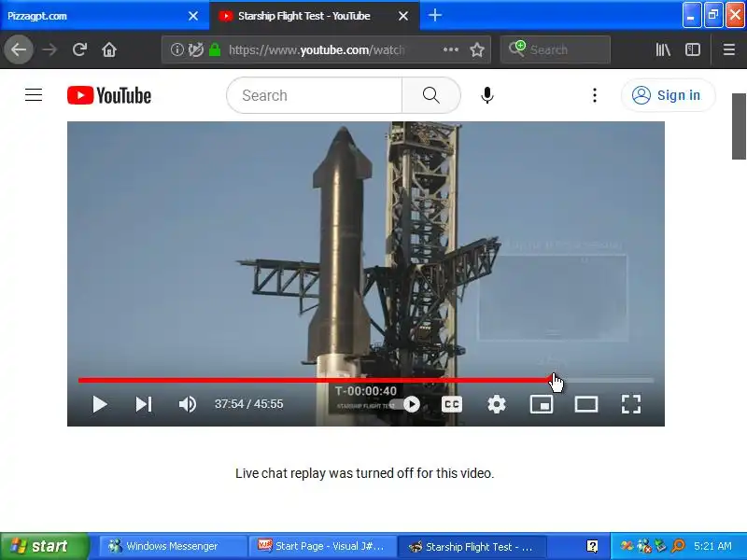The height and width of the screenshot is (560, 747).
Task: Click the video time display 37:54 / 45:55
Action: tap(248, 404)
